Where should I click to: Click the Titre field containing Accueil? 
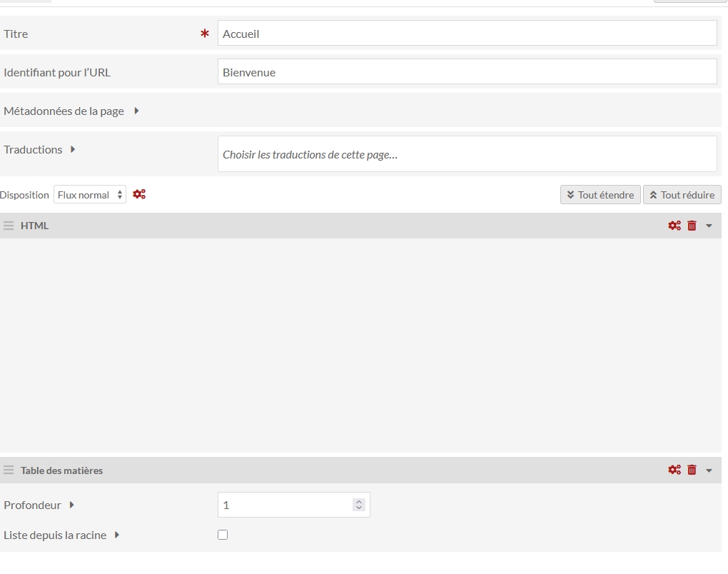coord(467,34)
